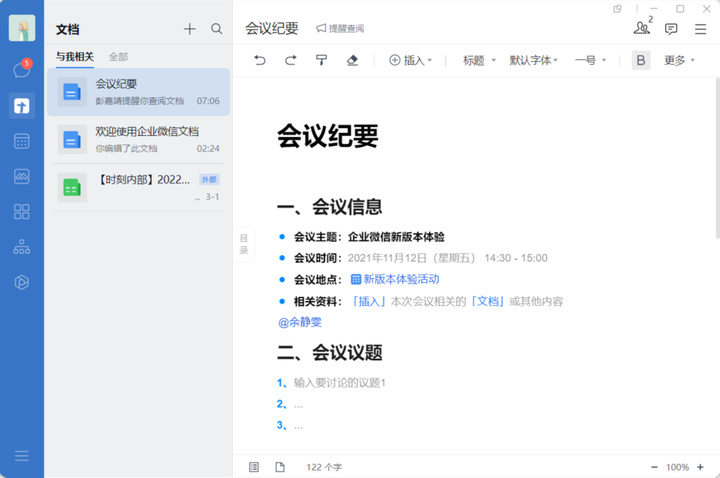Viewport: 720px width, 478px height.
Task: Toggle bold formatting
Action: pyautogui.click(x=641, y=60)
